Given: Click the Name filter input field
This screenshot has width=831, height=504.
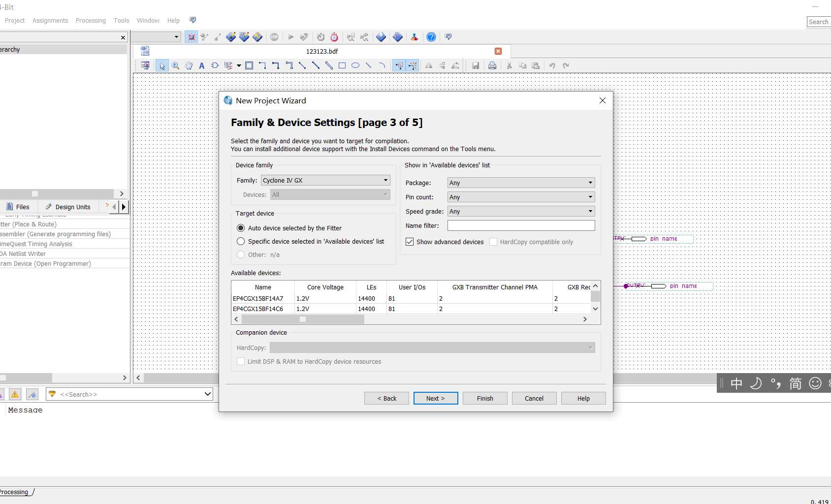Looking at the screenshot, I should click(521, 225).
